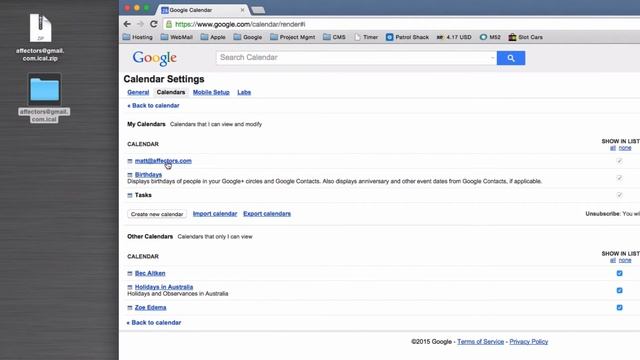Screen dimensions: 640x360
Task: Go back using the browser back arrow
Action: [127, 24]
